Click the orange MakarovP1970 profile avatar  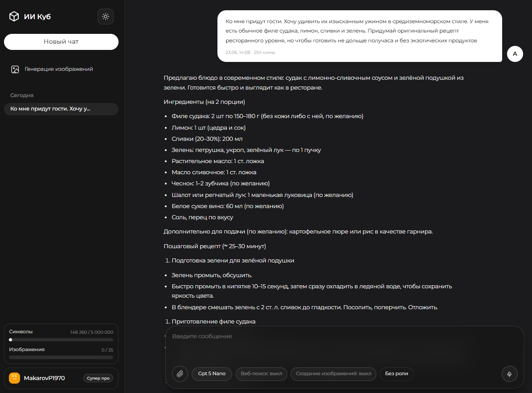pyautogui.click(x=15, y=378)
